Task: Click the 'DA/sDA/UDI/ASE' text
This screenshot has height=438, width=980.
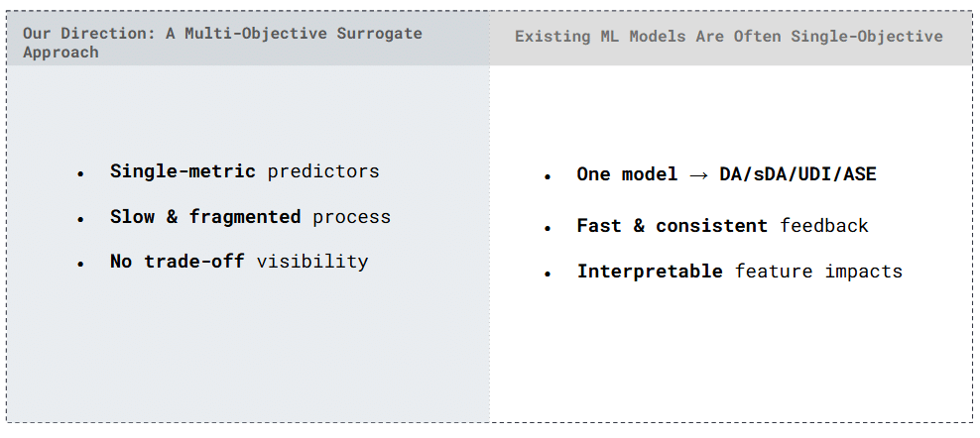Action: coord(797,174)
